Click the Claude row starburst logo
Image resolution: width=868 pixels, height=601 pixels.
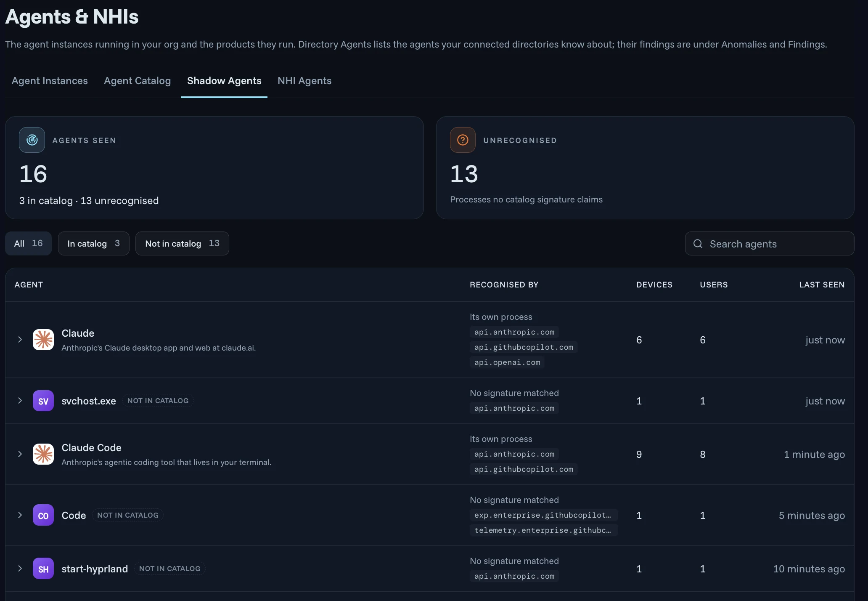point(43,340)
